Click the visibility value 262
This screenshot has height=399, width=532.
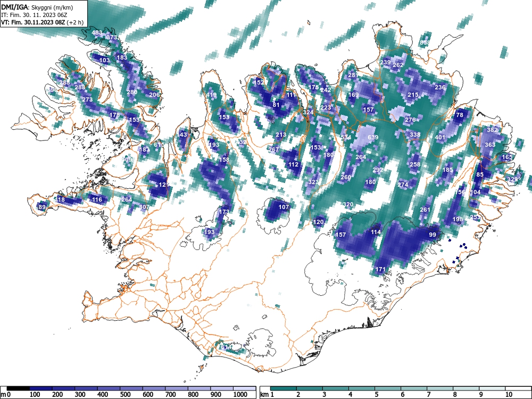tap(398, 65)
